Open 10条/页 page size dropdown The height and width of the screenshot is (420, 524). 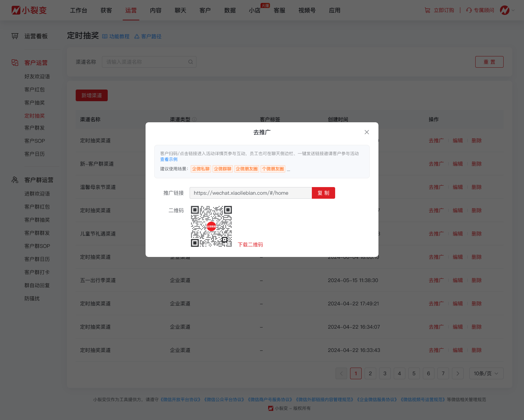point(487,373)
